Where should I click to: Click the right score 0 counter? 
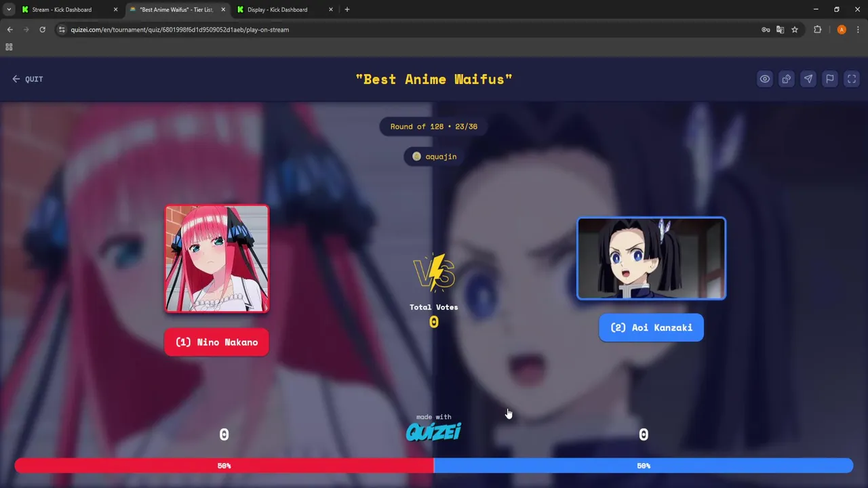644,434
